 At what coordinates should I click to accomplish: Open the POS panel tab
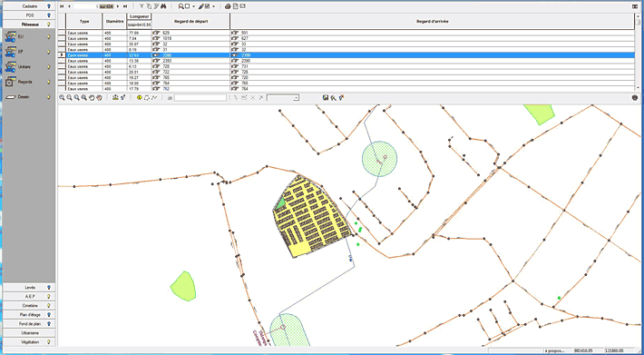29,15
